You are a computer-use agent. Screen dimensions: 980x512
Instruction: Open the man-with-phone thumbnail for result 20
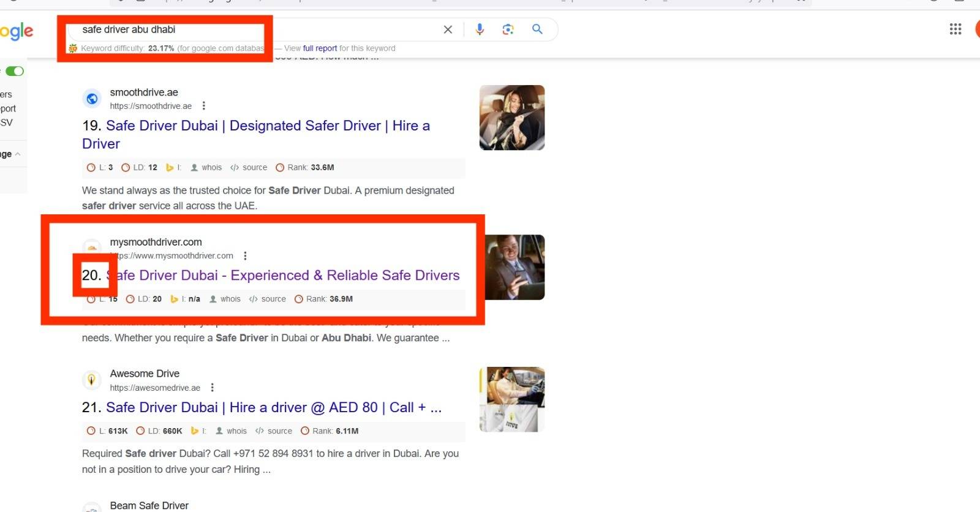pos(514,267)
